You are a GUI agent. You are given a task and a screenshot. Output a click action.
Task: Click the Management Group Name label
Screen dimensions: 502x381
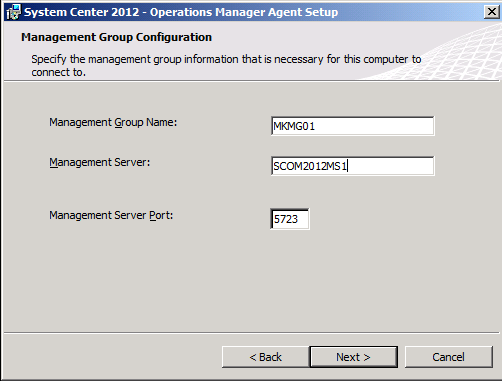coord(113,123)
